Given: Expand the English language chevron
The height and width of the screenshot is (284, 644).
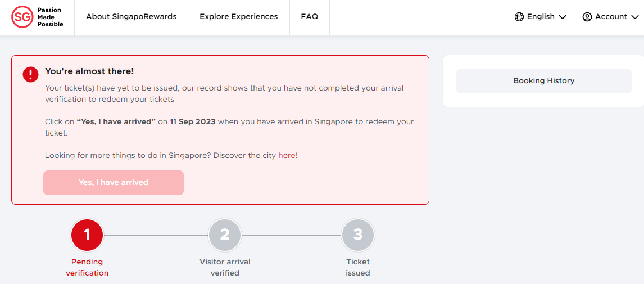Looking at the screenshot, I should coord(563,17).
